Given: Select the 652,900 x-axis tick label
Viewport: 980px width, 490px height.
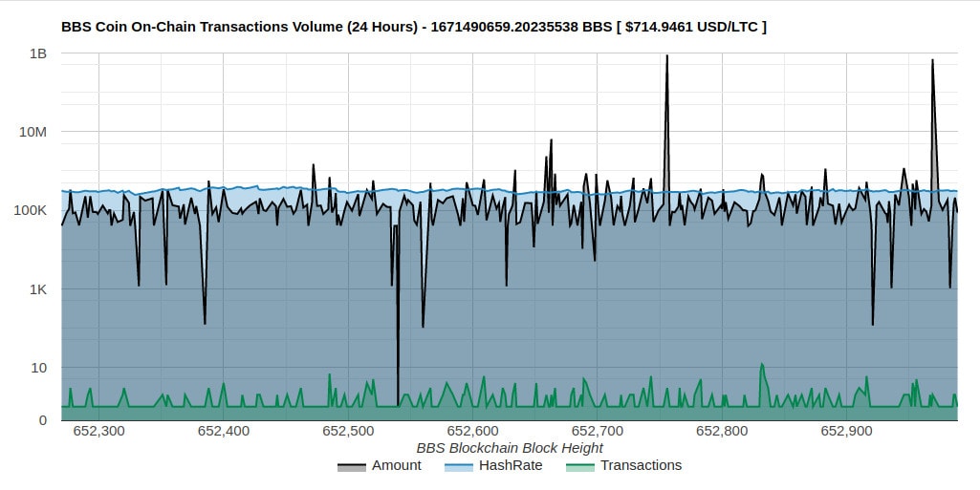Looking at the screenshot, I should (847, 431).
